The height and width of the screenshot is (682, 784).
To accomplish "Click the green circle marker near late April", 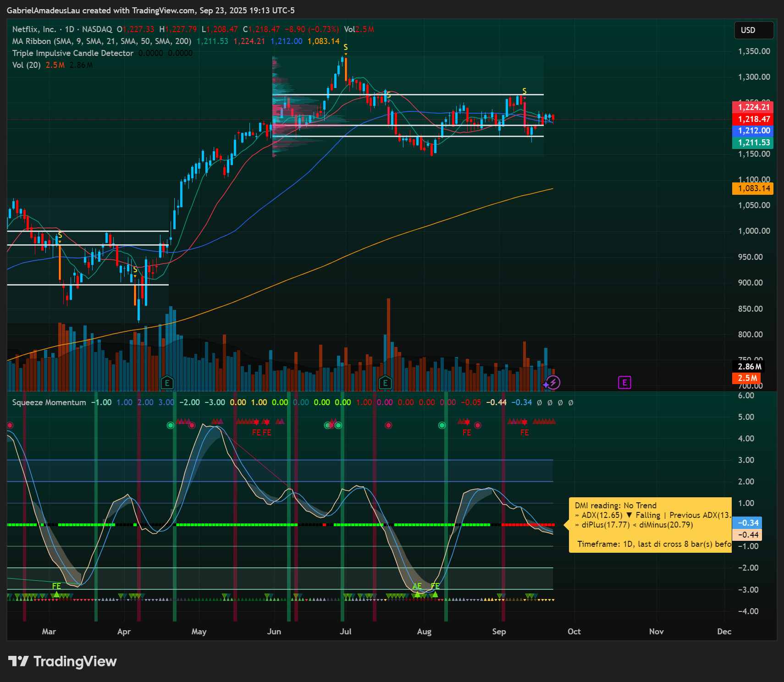I will coord(171,425).
